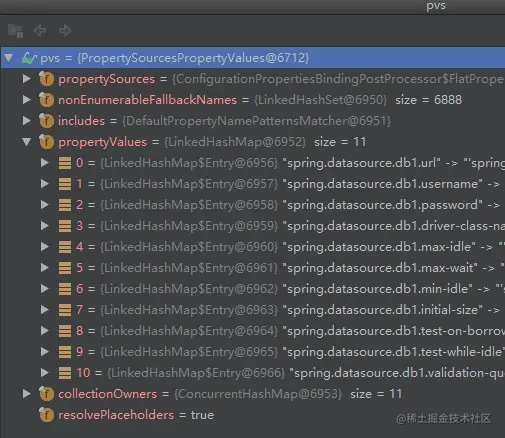The width and height of the screenshot is (505, 438).
Task: Click the back navigation arrow icon
Action: tap(40, 31)
